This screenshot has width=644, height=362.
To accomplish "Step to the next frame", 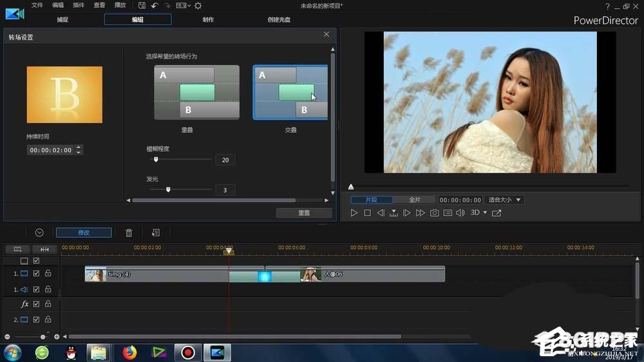I will 406,213.
